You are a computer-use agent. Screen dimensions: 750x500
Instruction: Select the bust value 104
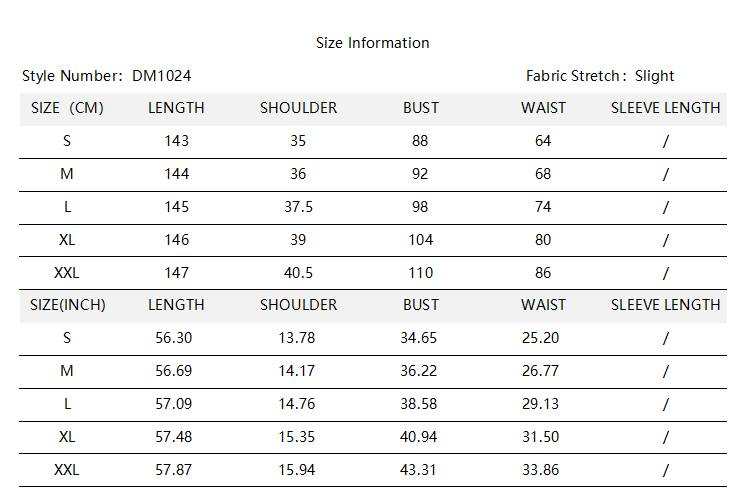click(x=420, y=240)
